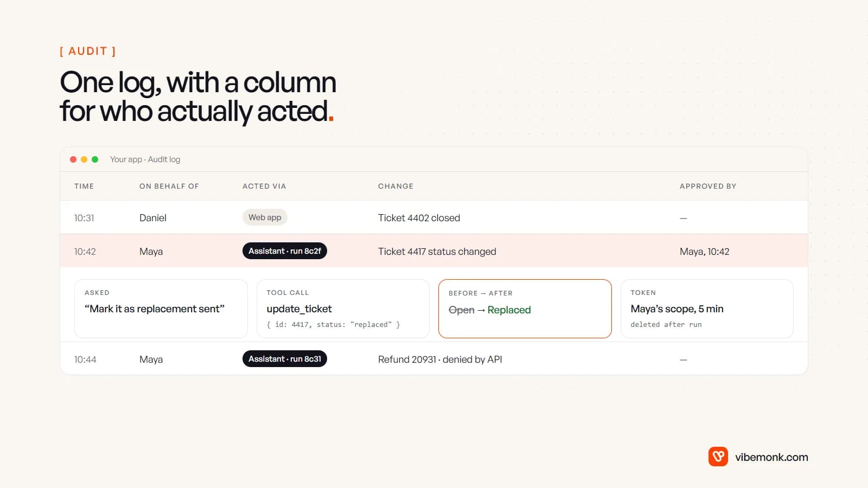Click the ACTED VIA column header
This screenshot has height=488, width=868.
point(264,186)
